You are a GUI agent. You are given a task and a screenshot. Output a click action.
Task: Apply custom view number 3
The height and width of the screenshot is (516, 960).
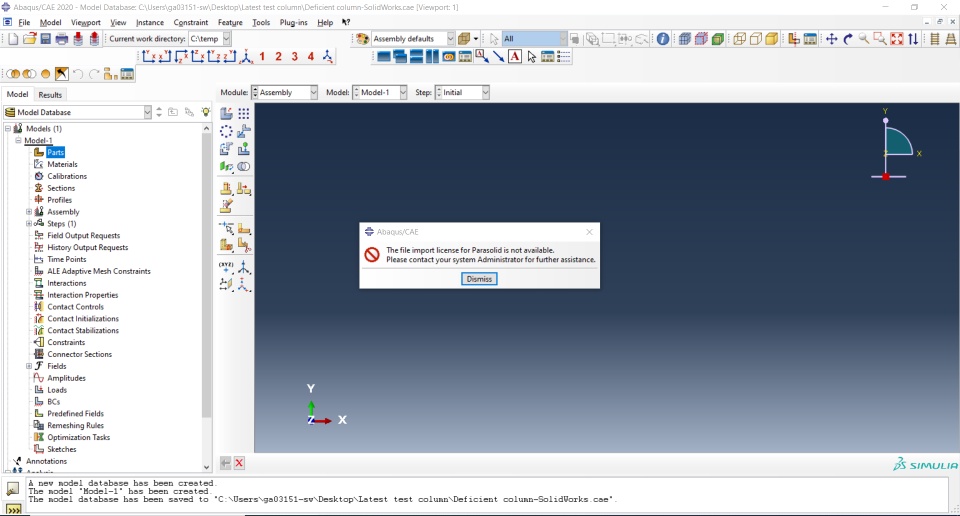pos(294,56)
